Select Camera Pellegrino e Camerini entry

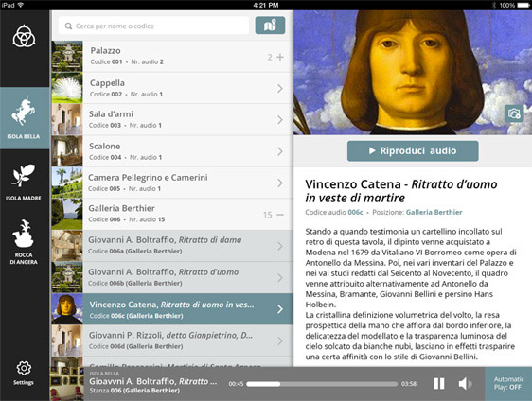172,183
